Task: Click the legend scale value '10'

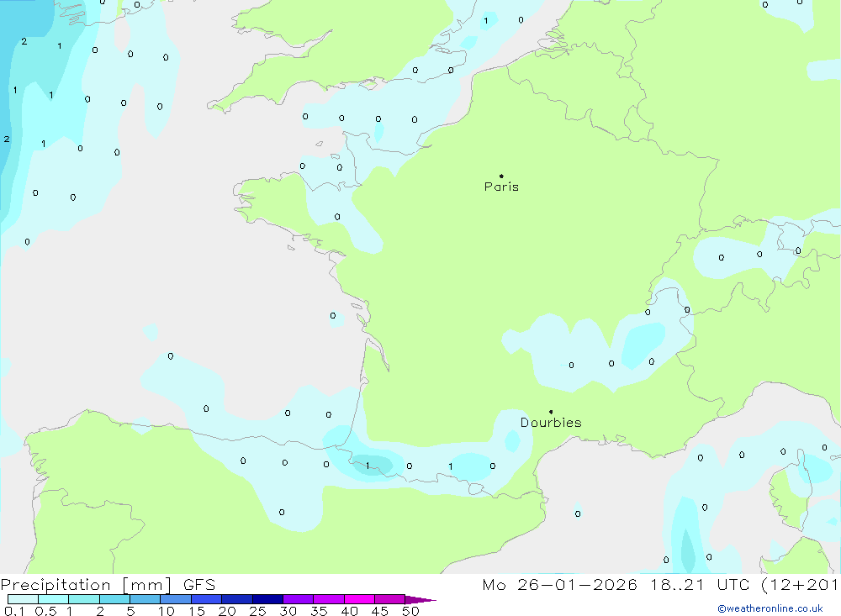Action: (167, 611)
